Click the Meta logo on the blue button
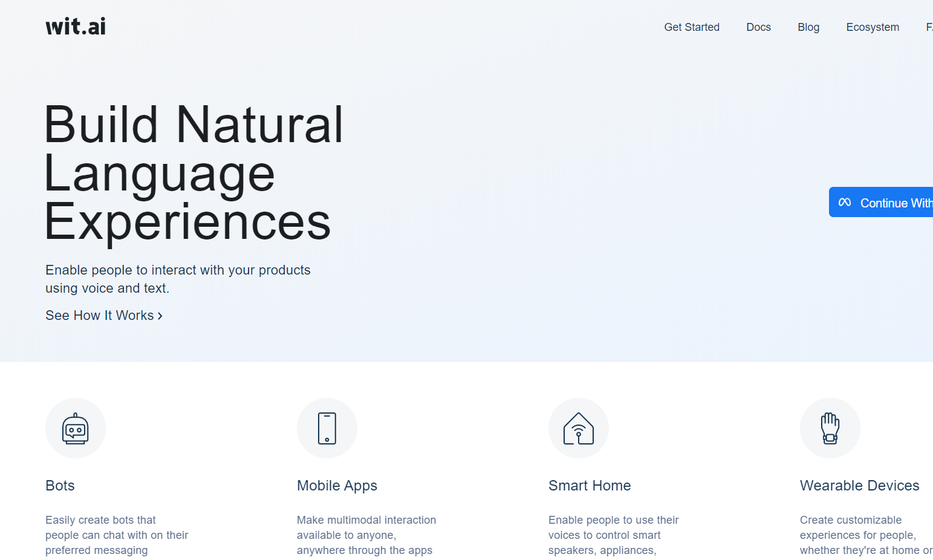Image resolution: width=933 pixels, height=560 pixels. point(845,203)
